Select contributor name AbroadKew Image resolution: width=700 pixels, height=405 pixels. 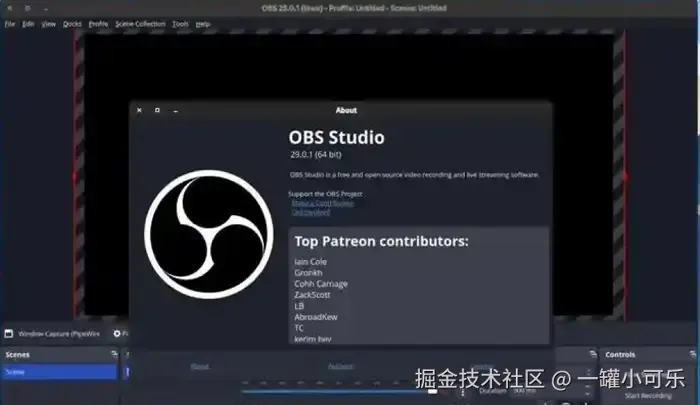point(316,317)
